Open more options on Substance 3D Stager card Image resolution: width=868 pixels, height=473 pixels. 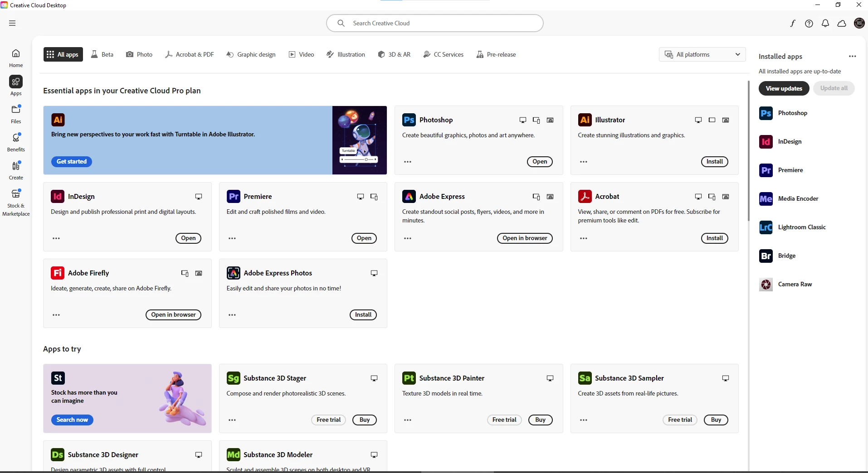tap(232, 420)
